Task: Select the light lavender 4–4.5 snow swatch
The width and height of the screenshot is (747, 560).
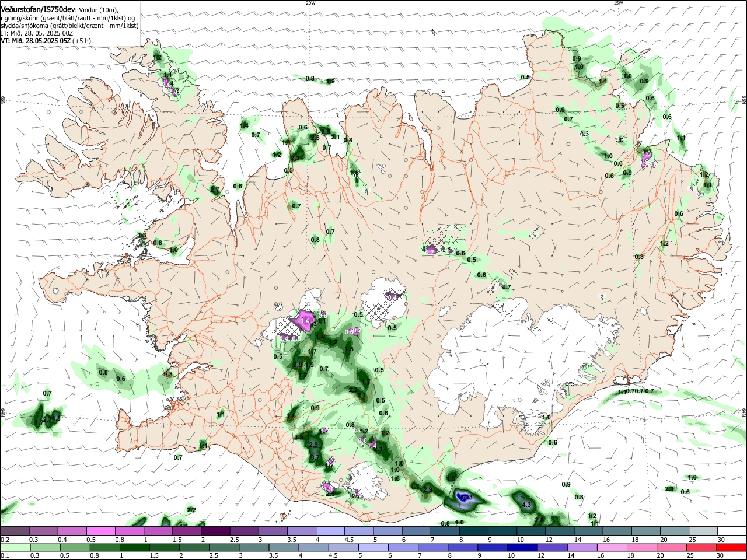Action: (331, 531)
